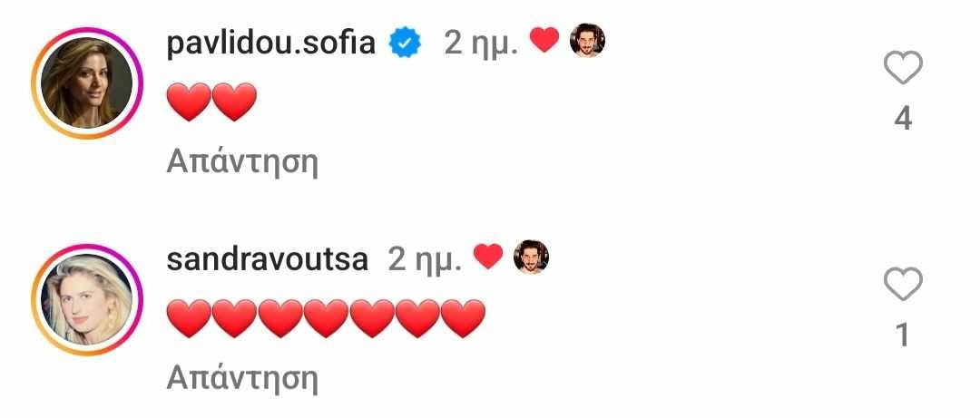980x418 pixels.
Task: Open the sandravoutsa username link
Action: click(268, 259)
